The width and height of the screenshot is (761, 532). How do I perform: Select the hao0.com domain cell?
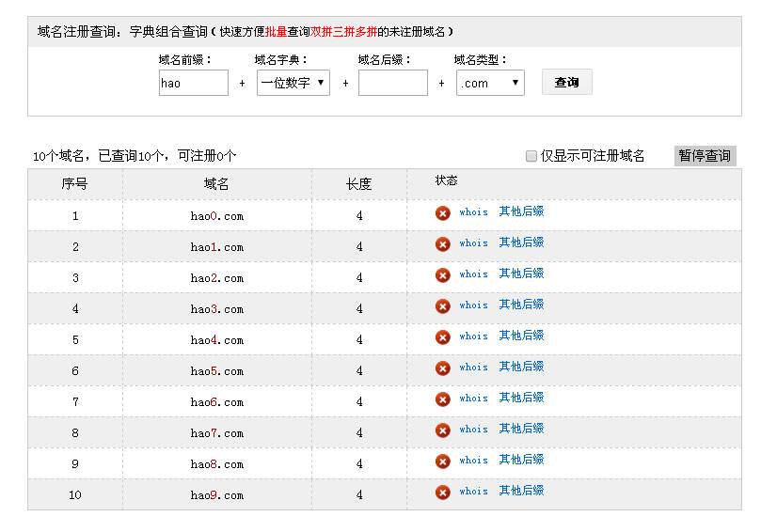217,216
